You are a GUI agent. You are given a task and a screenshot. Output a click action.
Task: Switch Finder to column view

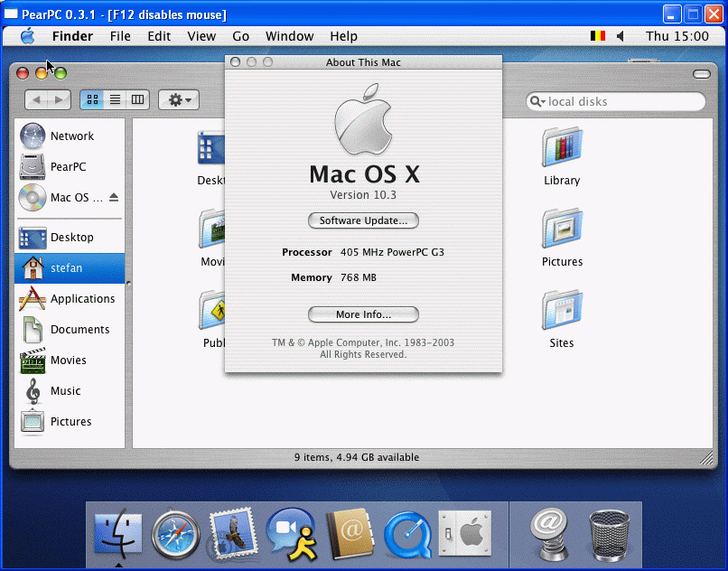coord(137,99)
